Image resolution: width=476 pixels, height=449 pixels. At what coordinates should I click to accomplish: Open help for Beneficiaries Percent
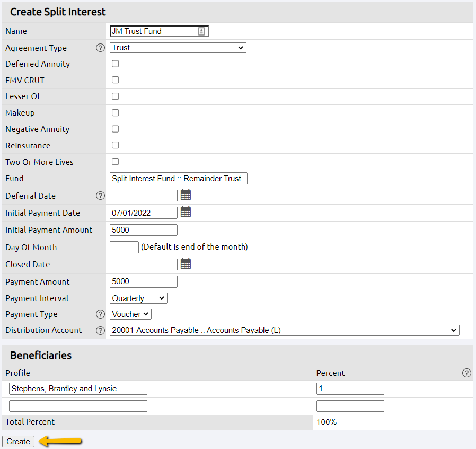(x=466, y=373)
